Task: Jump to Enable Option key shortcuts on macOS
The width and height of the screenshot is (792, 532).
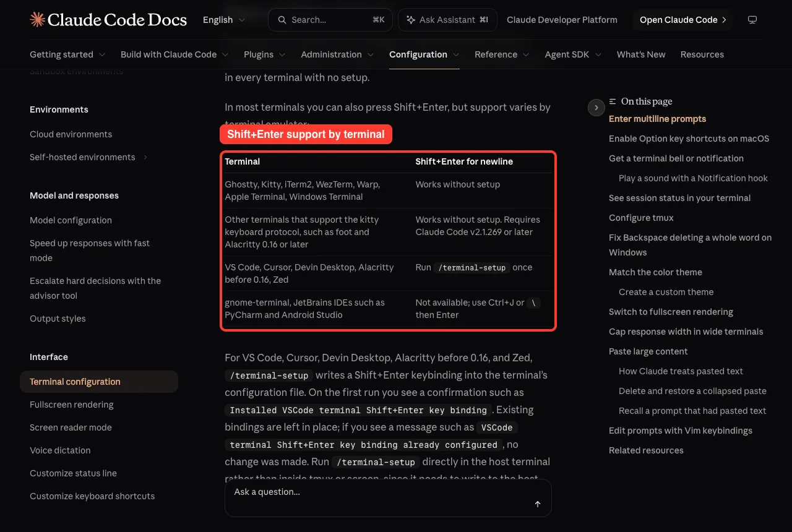Action: point(689,139)
